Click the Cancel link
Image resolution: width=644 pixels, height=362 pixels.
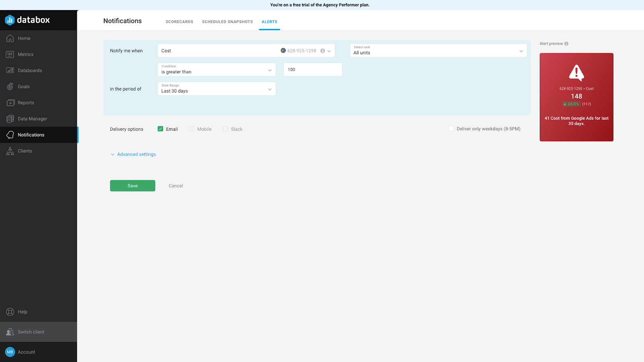tap(175, 186)
